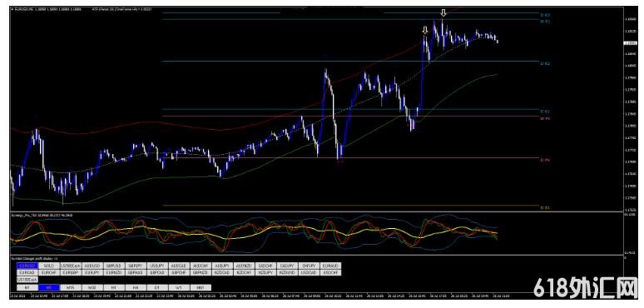Open the USDJPY symbol chart
The width and height of the screenshot is (644, 308).
[x=157, y=266]
